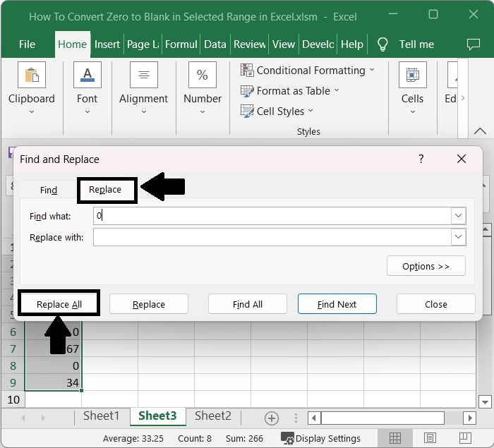Open the Cells group icon
Screen dimensions: 494x448
[x=412, y=75]
